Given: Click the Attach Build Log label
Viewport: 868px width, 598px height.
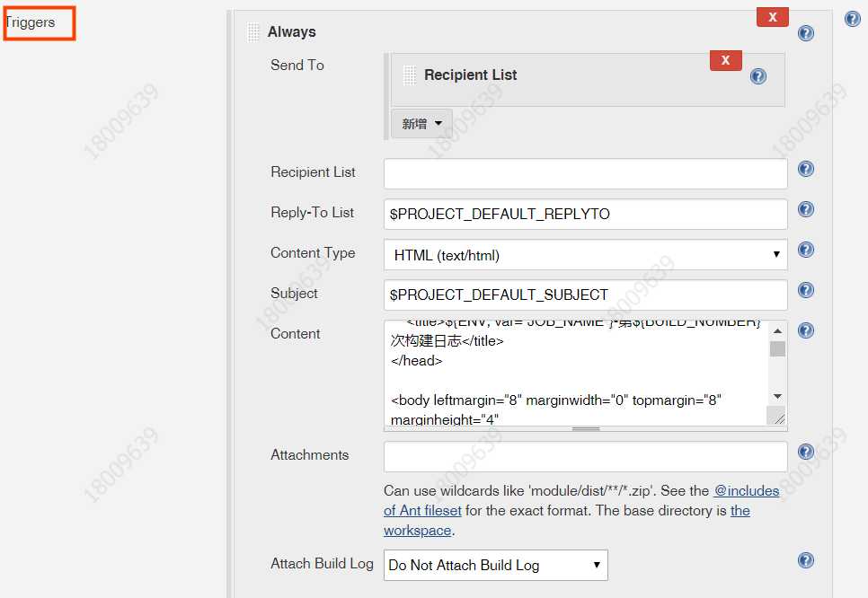Looking at the screenshot, I should (x=322, y=564).
